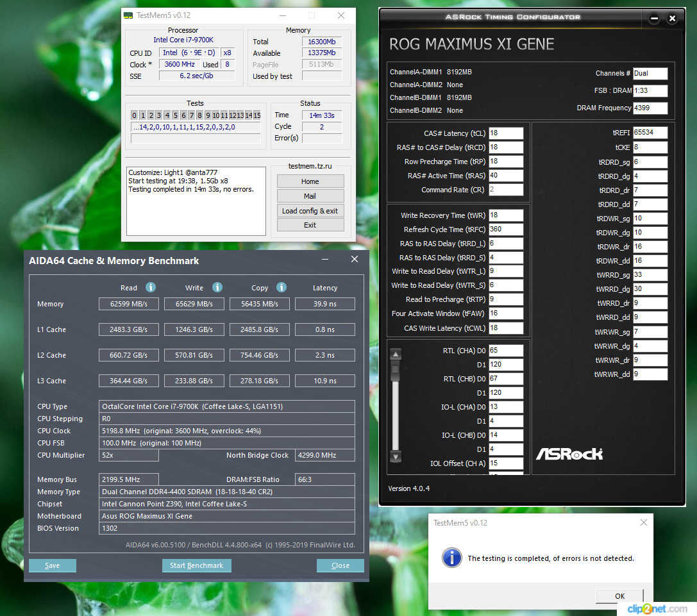Click the Total memory 16300Mb value
This screenshot has width=697, height=616.
point(322,42)
